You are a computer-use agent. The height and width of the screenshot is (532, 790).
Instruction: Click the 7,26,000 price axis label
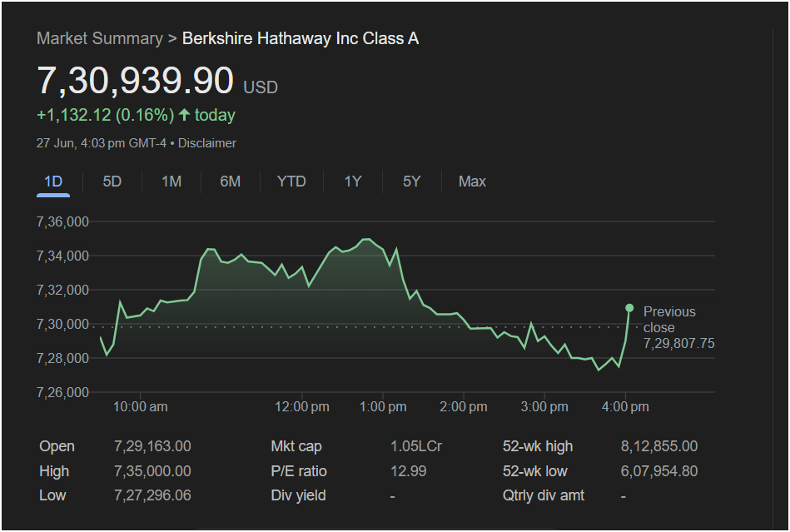pos(62,392)
